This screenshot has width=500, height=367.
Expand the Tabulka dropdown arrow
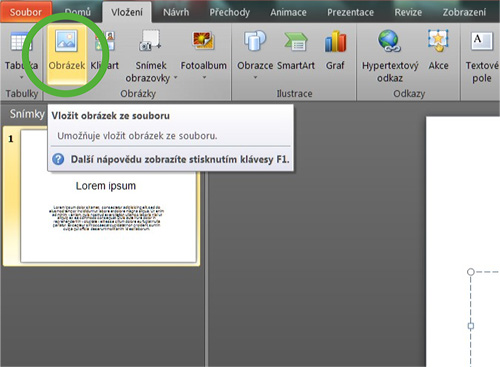pos(21,78)
